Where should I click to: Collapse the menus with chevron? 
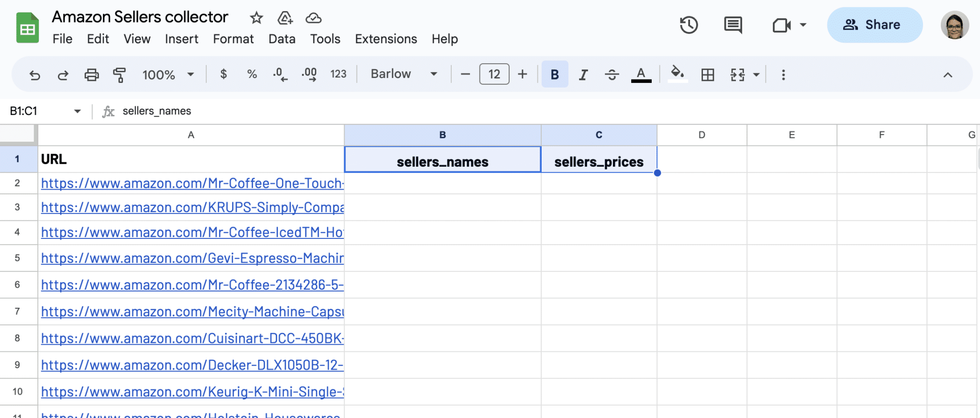[948, 75]
